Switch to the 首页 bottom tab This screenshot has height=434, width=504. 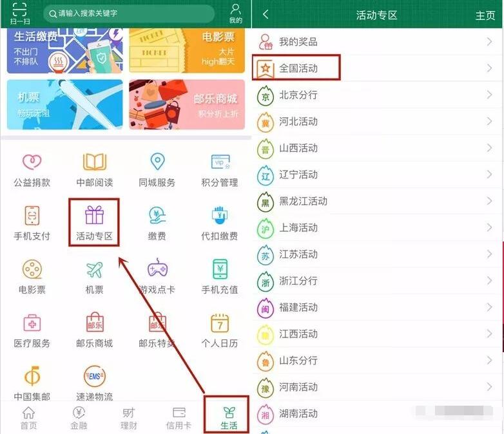[x=28, y=418]
